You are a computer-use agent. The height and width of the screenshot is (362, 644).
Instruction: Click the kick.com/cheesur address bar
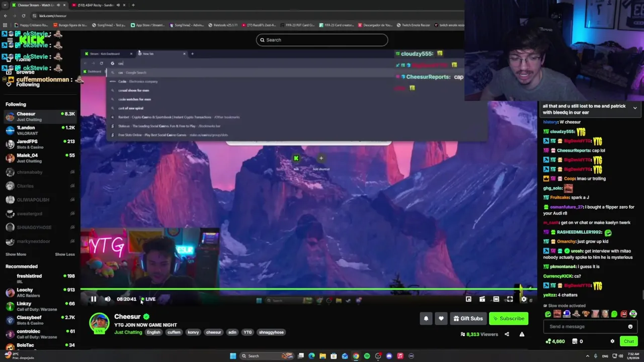[247, 16]
